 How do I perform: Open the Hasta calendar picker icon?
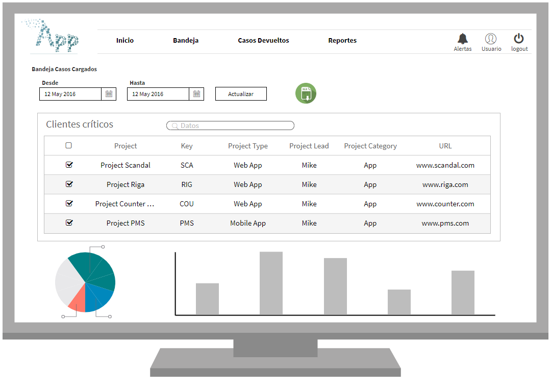tap(196, 94)
